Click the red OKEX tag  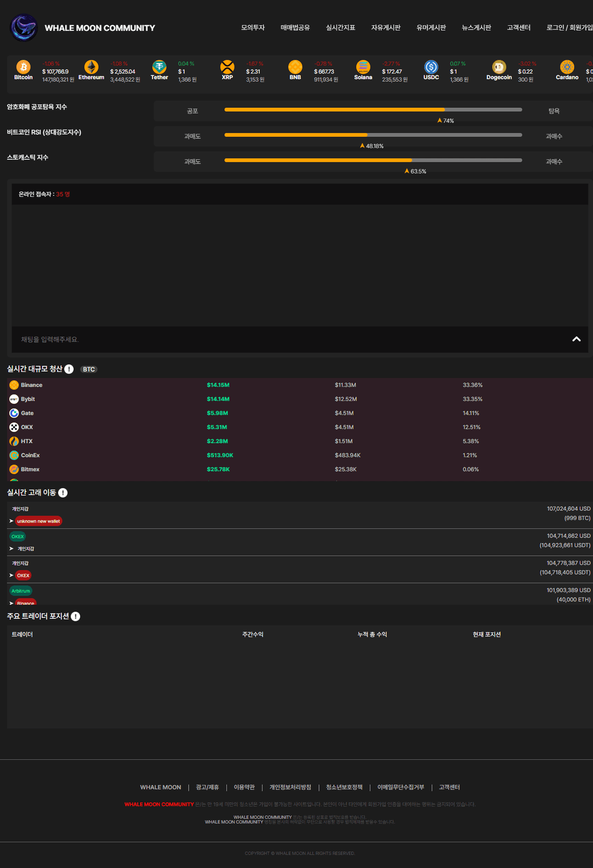click(23, 576)
